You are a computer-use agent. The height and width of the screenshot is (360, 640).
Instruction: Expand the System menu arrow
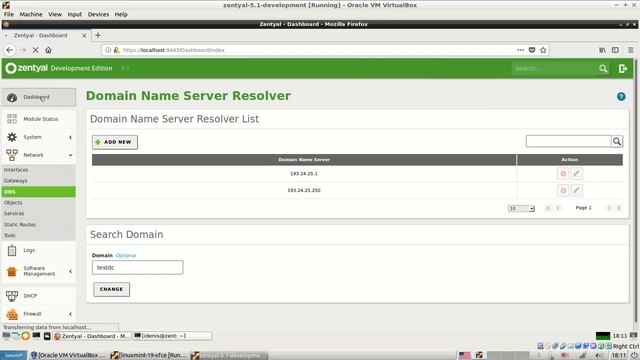tap(70, 137)
